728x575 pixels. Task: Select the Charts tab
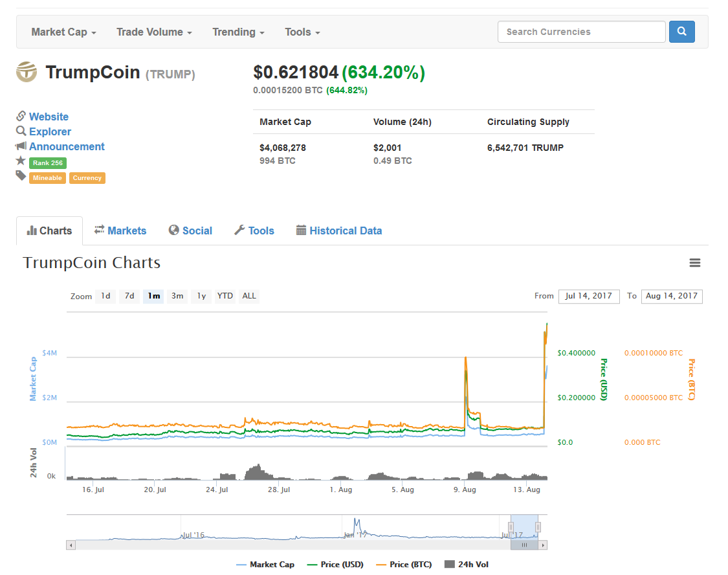[50, 231]
